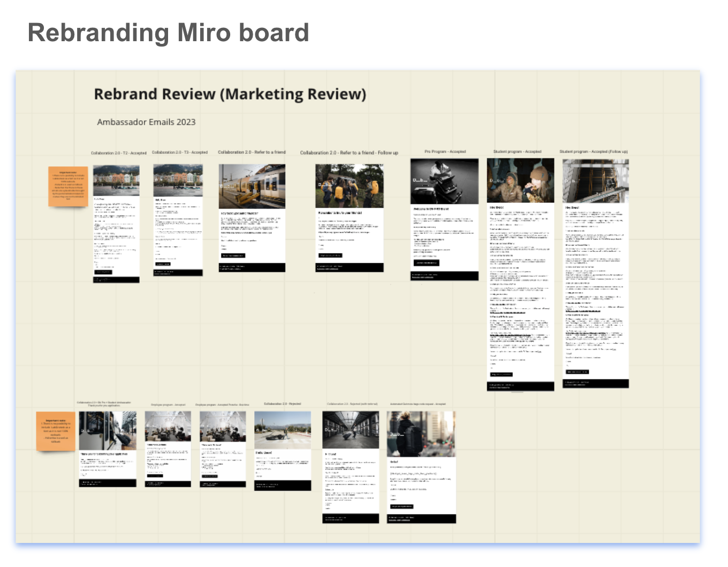The height and width of the screenshot is (567, 728).
Task: Click black button in Refer a friend Follow up email
Action: (330, 255)
